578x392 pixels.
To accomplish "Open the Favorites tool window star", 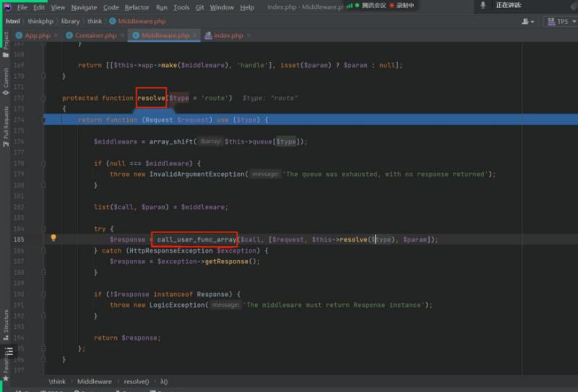I will 6,378.
